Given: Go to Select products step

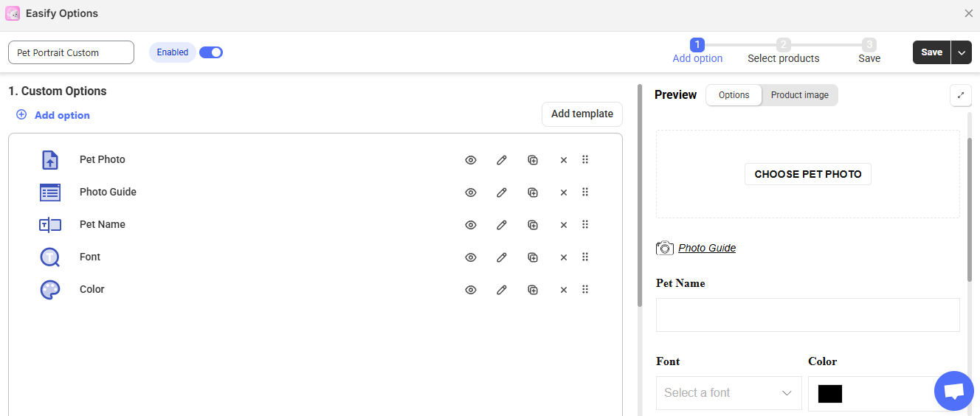Looking at the screenshot, I should pyautogui.click(x=783, y=51).
